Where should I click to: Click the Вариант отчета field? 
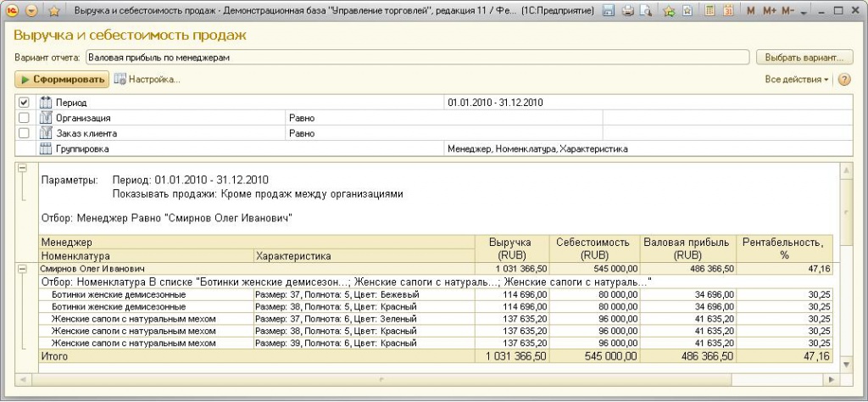418,57
